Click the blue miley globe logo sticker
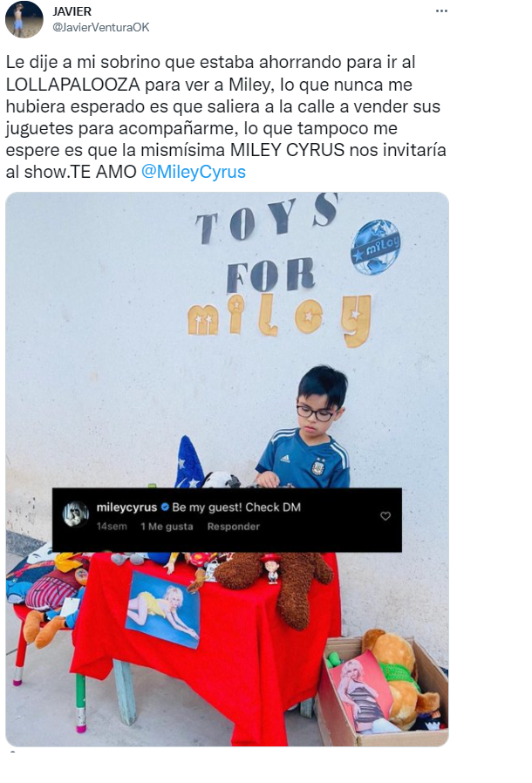This screenshot has height=783, width=532. click(375, 247)
